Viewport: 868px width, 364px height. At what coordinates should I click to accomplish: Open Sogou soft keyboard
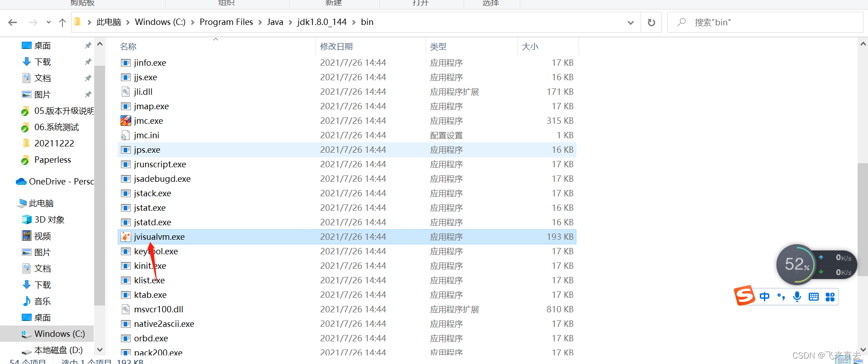(814, 297)
